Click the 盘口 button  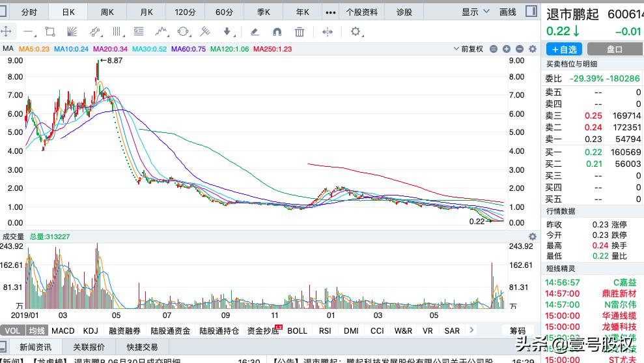[x=615, y=50]
